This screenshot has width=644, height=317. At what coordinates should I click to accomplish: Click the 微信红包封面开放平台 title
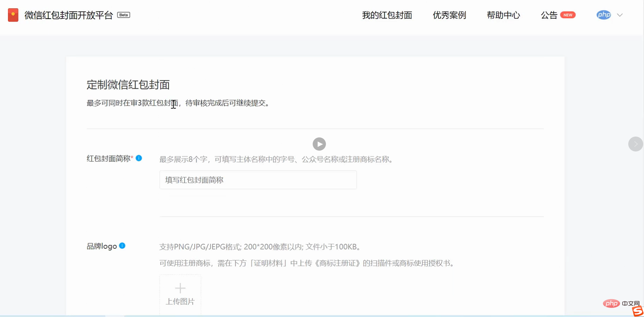pyautogui.click(x=69, y=15)
